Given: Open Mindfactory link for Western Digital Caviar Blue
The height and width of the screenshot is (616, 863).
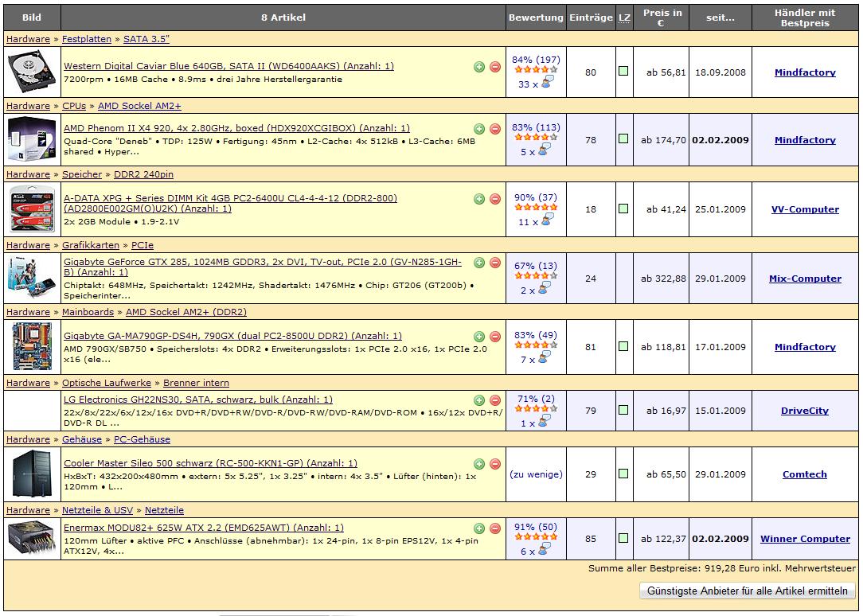Looking at the screenshot, I should 805,72.
